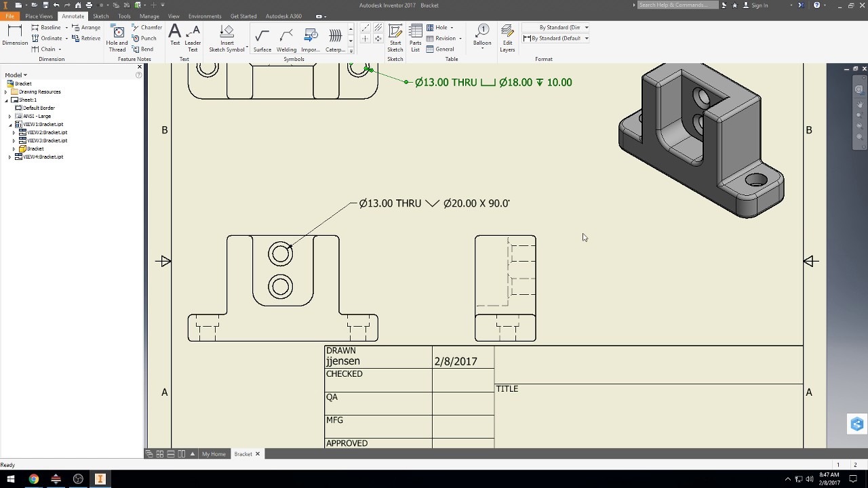The height and width of the screenshot is (488, 868).
Task: Select Default Border in the browser
Action: [x=35, y=108]
